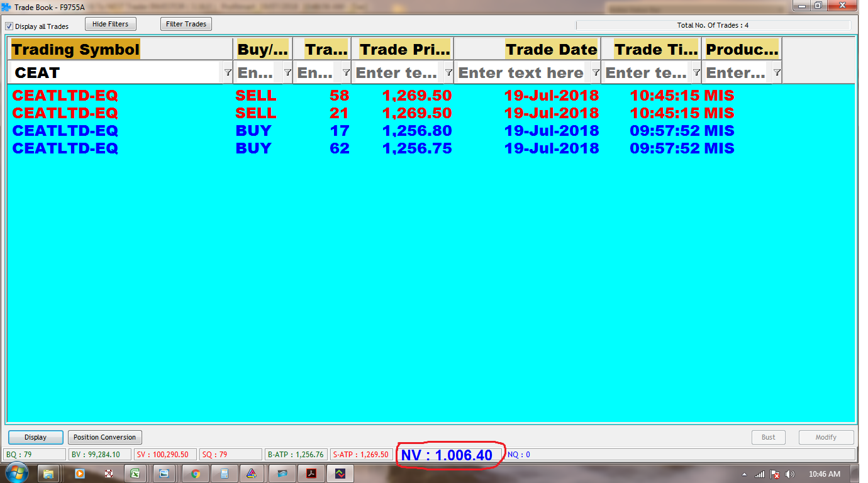Open Calculator from the taskbar
The image size is (868, 483).
coord(225,474)
